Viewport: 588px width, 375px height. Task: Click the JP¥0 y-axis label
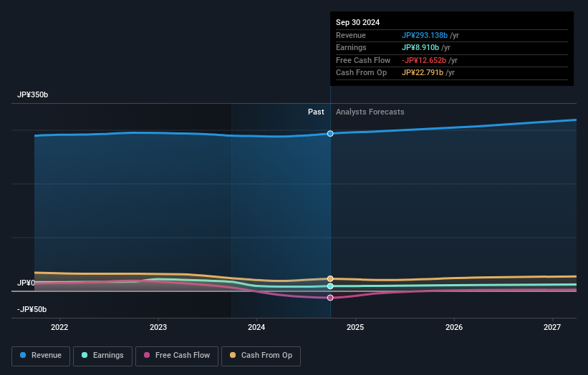pyautogui.click(x=26, y=283)
